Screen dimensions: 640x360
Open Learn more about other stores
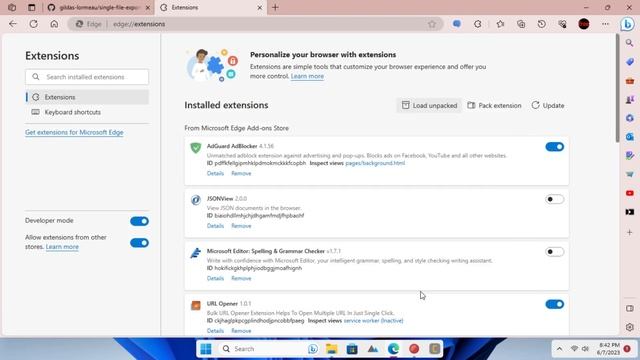point(62,247)
